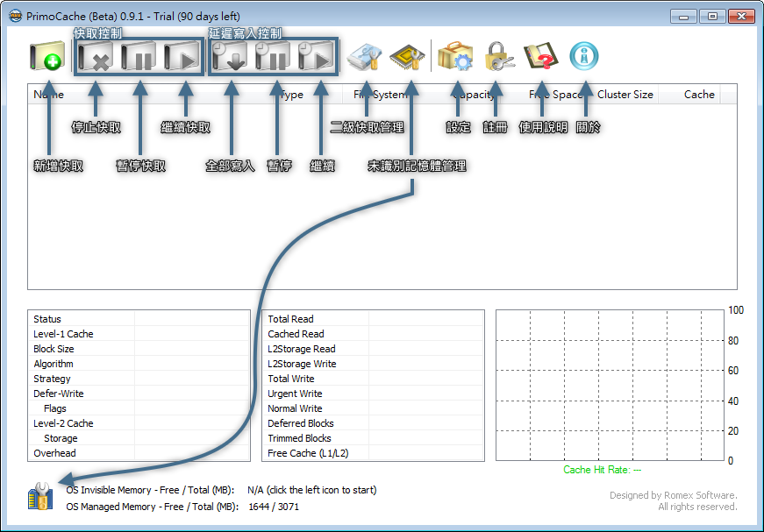
Task: Select the Status row
Action: point(139,319)
